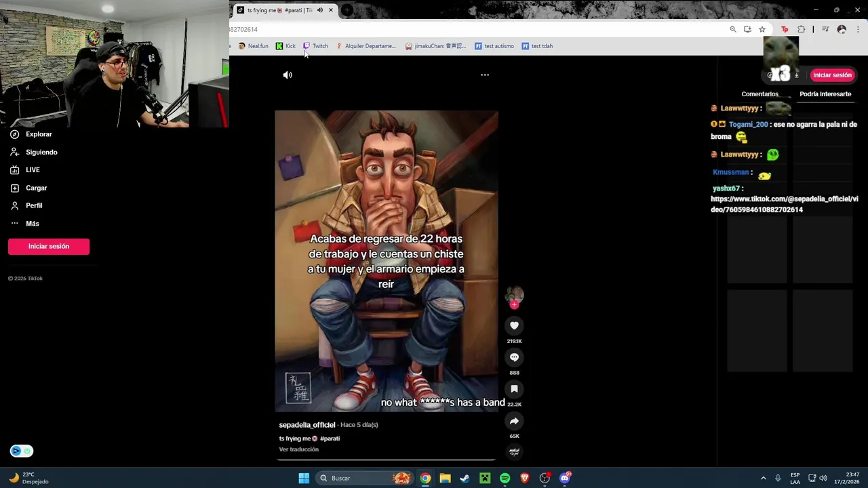Show hidden system tray icons chevron
The height and width of the screenshot is (488, 868).
[763, 478]
